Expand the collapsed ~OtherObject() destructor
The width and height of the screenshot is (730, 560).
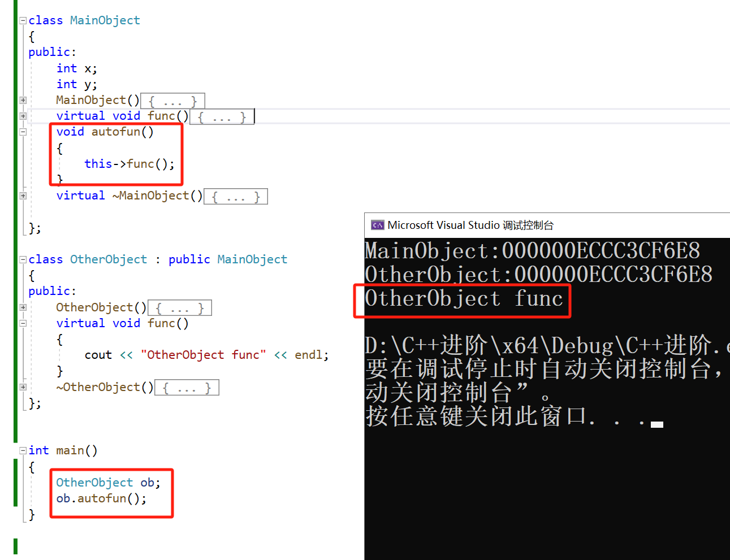[23, 387]
